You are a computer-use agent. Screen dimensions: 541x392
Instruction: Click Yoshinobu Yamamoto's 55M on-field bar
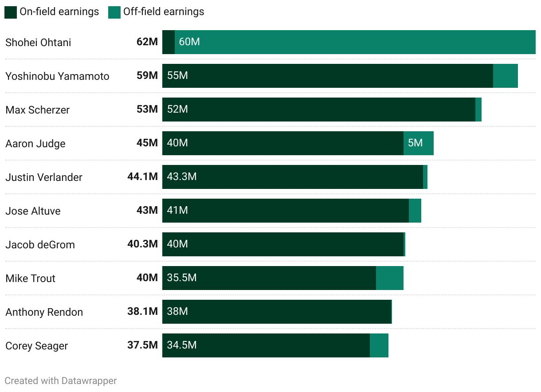tap(328, 76)
